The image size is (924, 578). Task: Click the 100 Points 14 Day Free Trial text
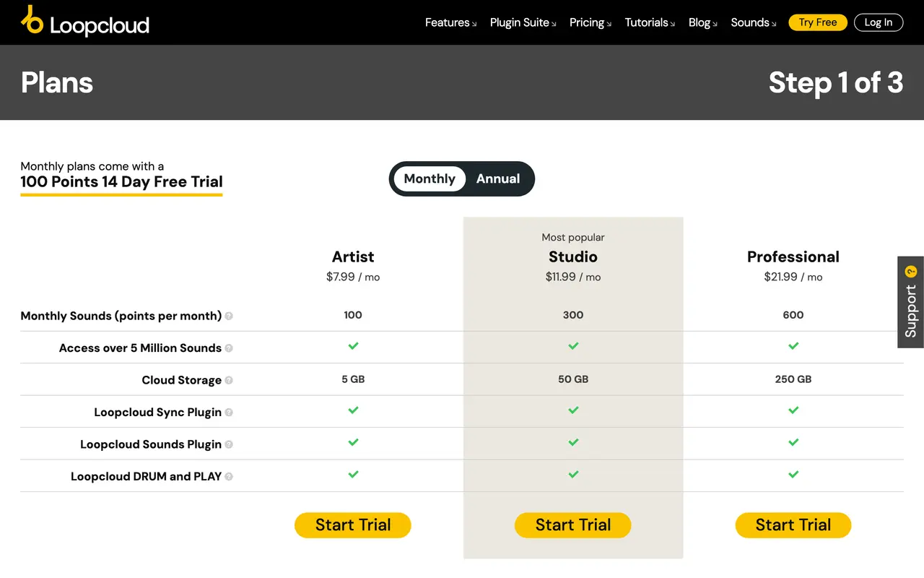(x=121, y=182)
